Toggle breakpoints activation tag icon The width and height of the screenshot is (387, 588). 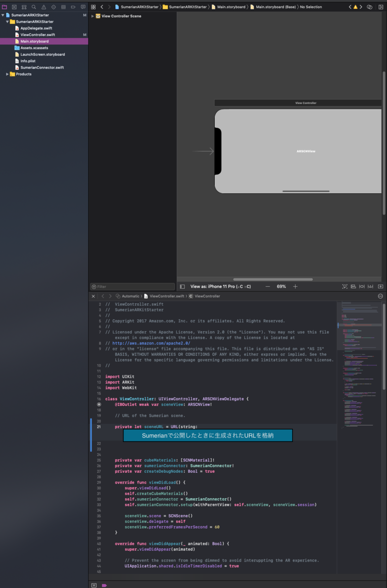click(x=104, y=585)
